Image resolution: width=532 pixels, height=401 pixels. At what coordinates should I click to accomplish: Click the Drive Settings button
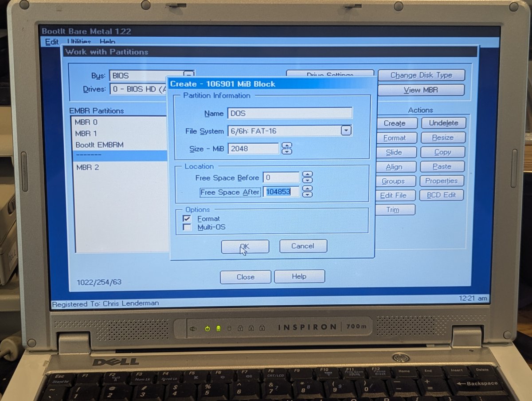[x=330, y=74]
